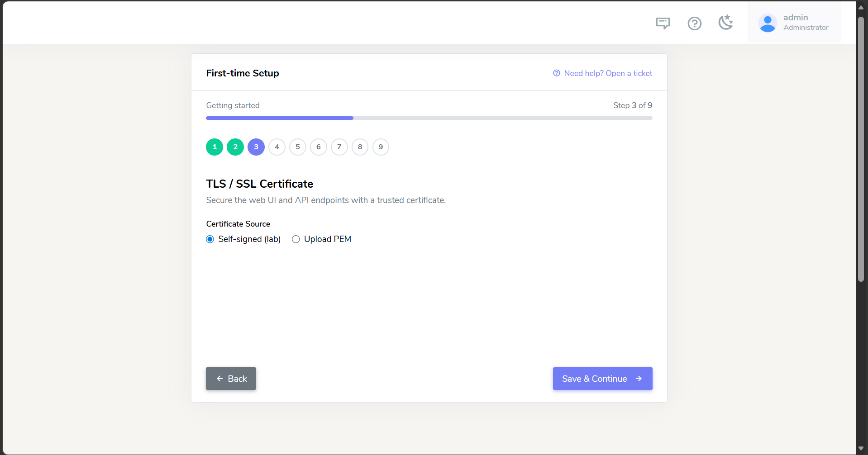The height and width of the screenshot is (455, 868).
Task: Click arrow on Save & Continue
Action: pos(639,379)
